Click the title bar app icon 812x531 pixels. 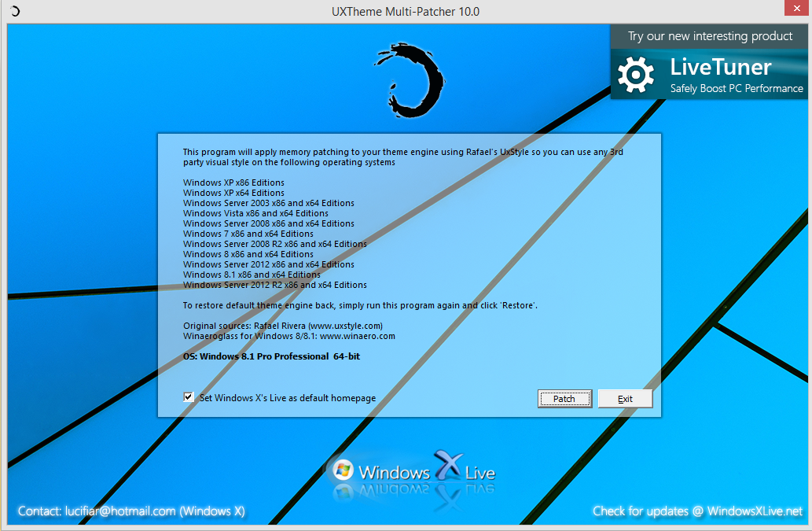pos(15,11)
